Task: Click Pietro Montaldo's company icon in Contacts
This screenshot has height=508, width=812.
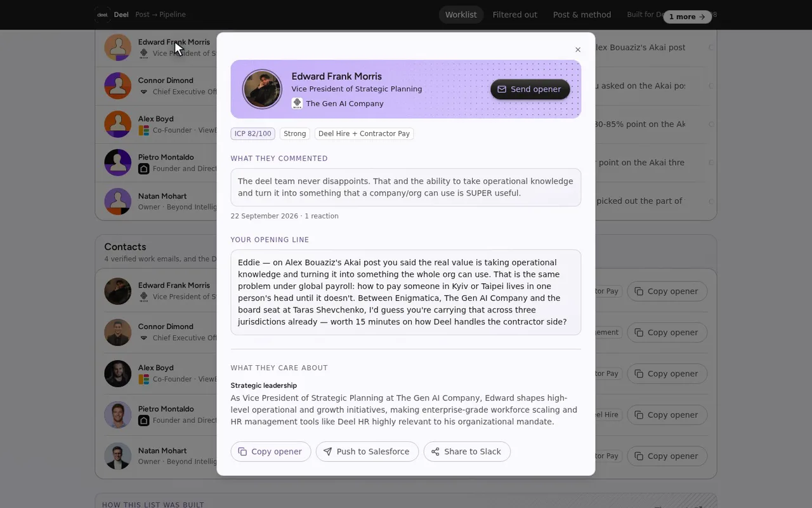Action: (x=144, y=420)
